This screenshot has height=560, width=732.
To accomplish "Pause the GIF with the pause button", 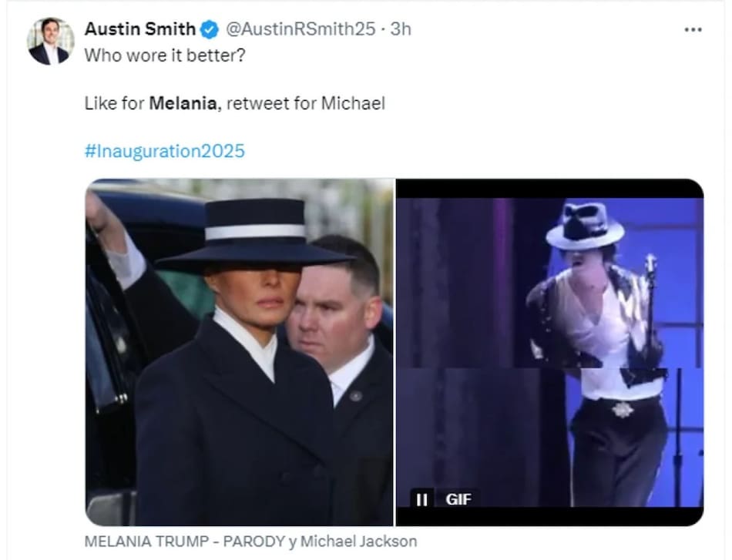I will pos(421,498).
